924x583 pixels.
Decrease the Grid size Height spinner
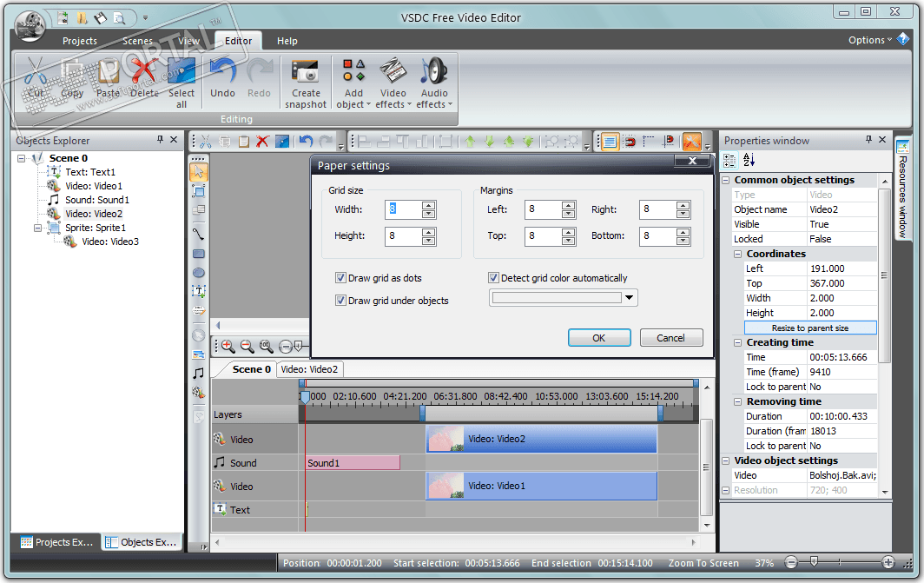coord(429,241)
